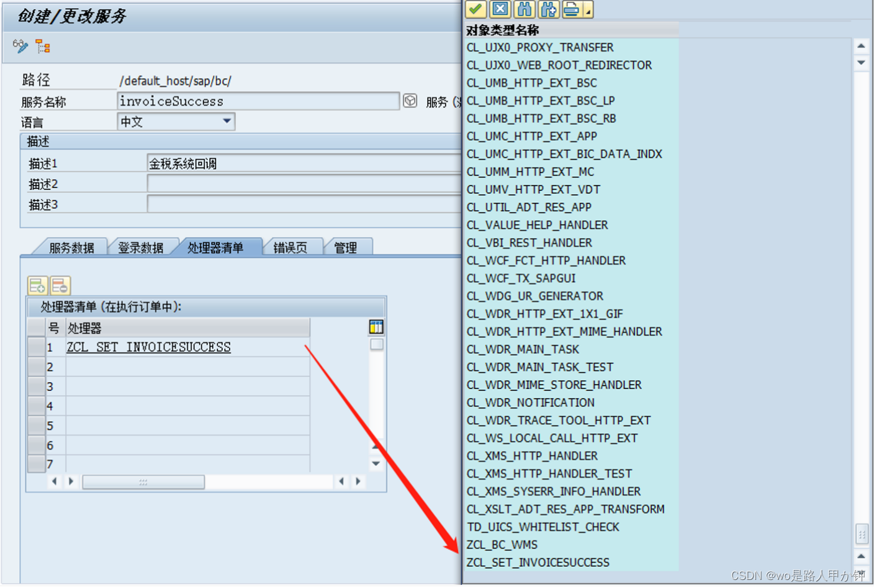
Task: Open input help beside 服务名称 field
Action: pos(410,100)
